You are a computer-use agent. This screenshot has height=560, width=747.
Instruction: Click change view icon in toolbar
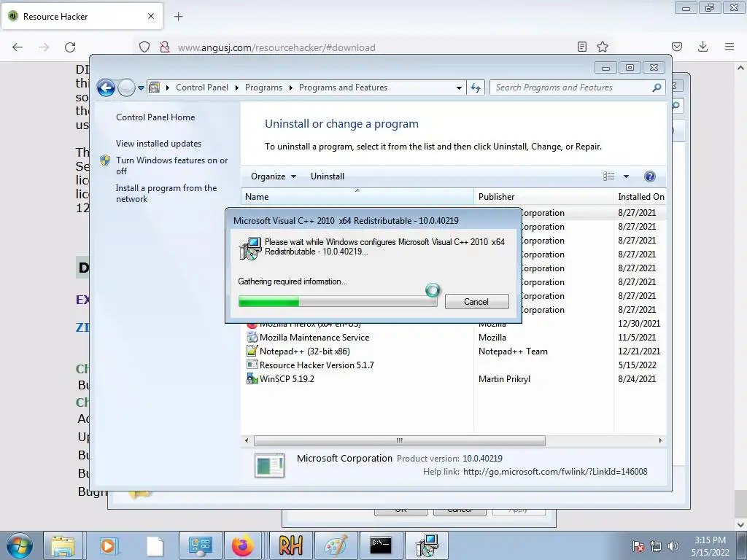[x=609, y=176]
